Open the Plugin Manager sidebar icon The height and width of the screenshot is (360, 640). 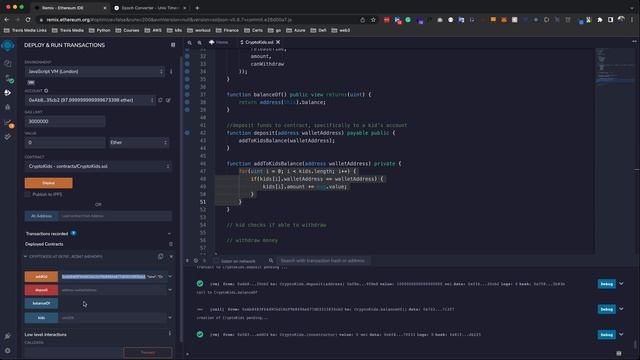[7, 336]
